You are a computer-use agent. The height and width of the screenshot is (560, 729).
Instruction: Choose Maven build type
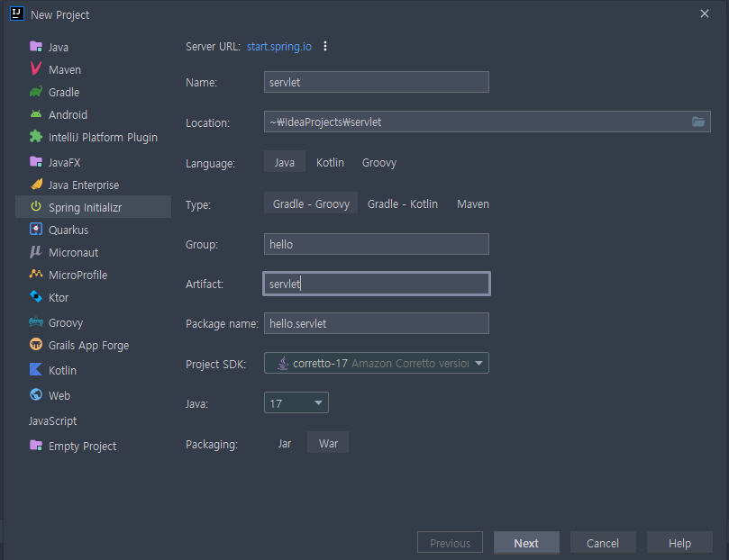click(473, 203)
